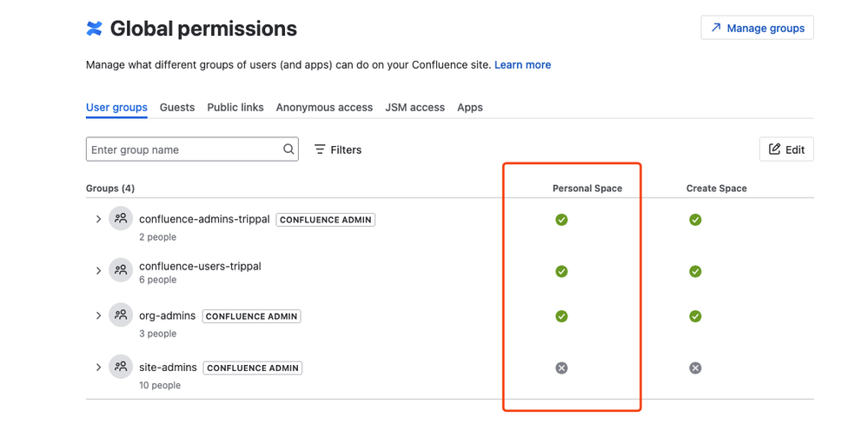868x438 pixels.
Task: Open the Filters options
Action: tap(338, 149)
